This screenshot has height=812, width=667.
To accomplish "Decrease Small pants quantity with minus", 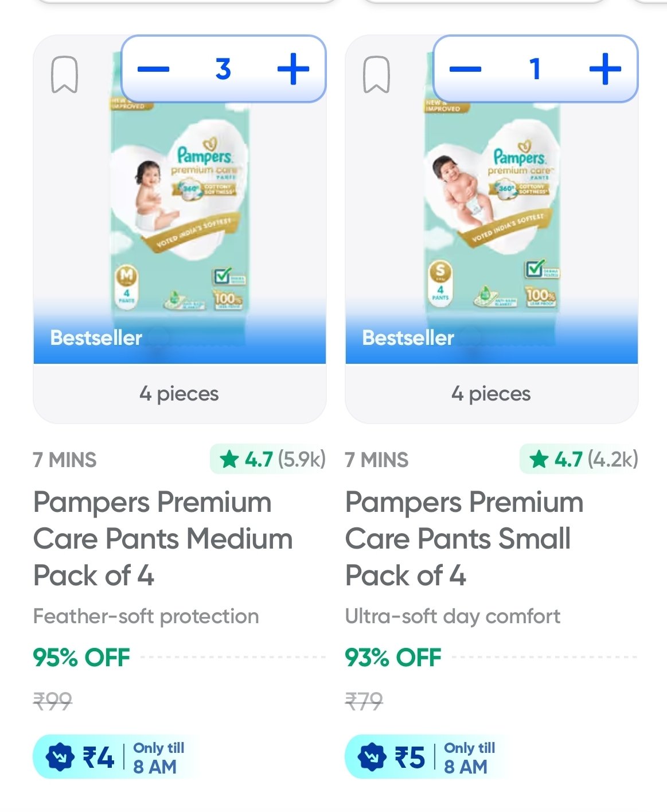I will 465,69.
